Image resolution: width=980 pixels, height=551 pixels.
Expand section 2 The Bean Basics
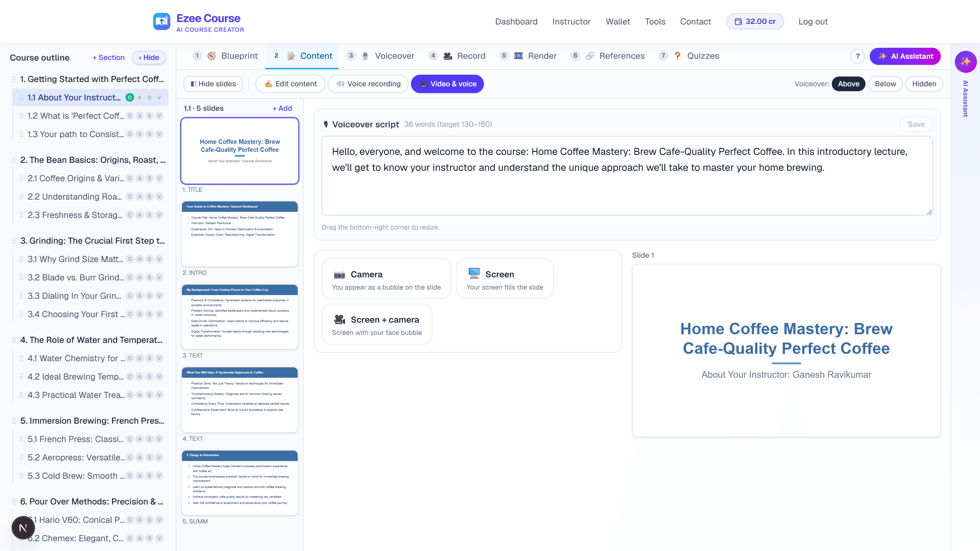pyautogui.click(x=93, y=160)
